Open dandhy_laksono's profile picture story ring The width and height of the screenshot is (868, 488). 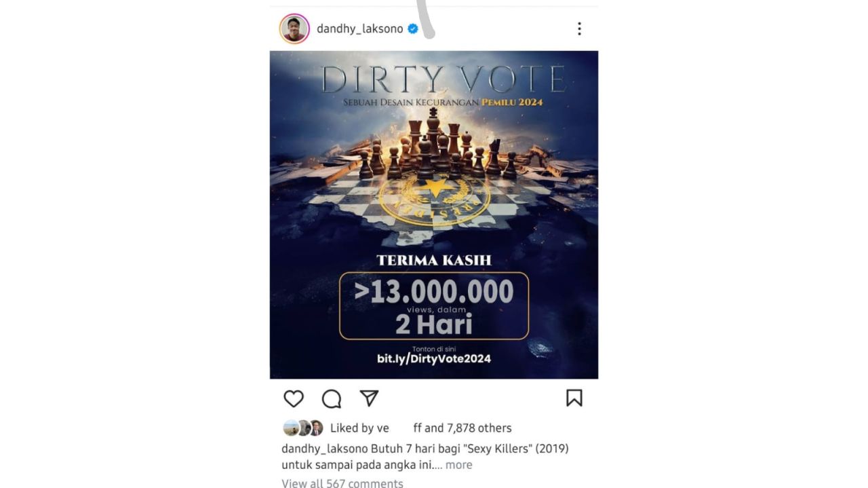point(294,29)
